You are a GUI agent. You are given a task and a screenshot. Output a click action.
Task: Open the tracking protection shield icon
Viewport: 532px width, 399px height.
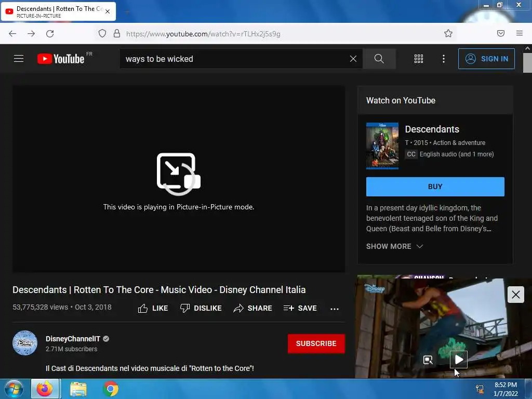tap(102, 33)
